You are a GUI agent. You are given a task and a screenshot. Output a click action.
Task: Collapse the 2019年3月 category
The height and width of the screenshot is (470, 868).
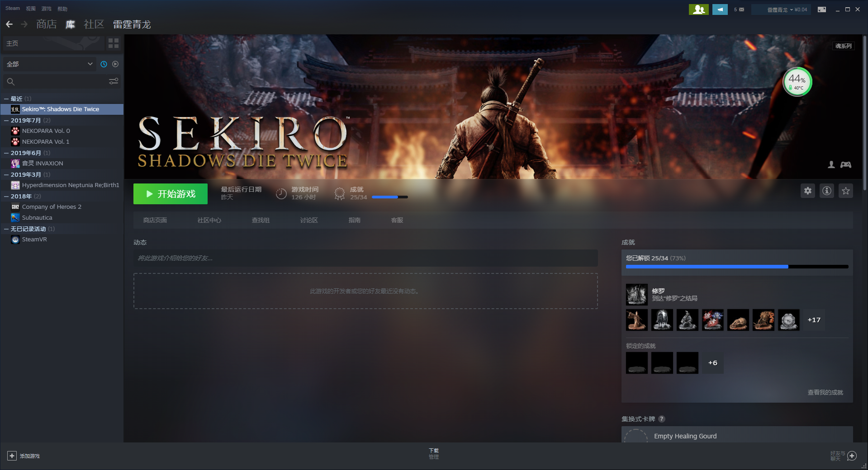pyautogui.click(x=6, y=174)
